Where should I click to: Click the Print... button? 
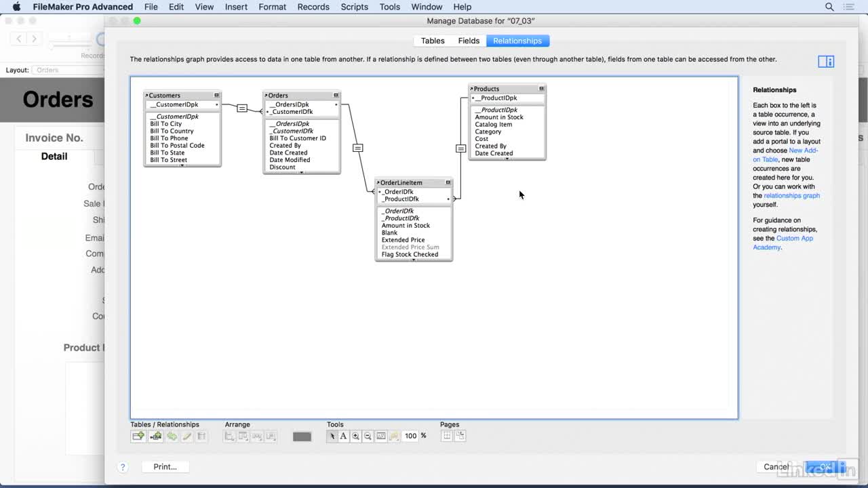[165, 467]
